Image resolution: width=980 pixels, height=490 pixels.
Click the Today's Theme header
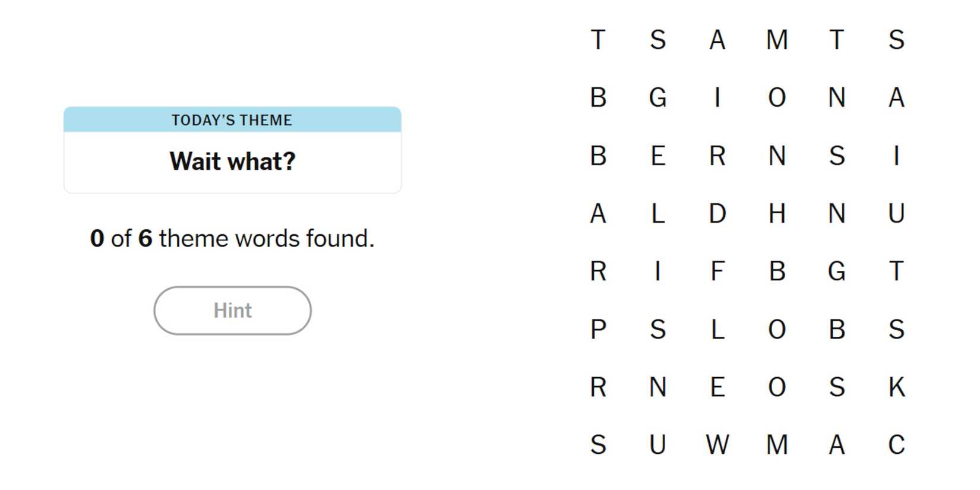(232, 120)
